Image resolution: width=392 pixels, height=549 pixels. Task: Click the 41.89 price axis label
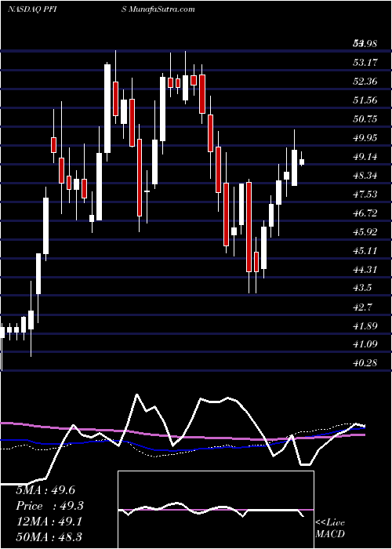pos(365,326)
